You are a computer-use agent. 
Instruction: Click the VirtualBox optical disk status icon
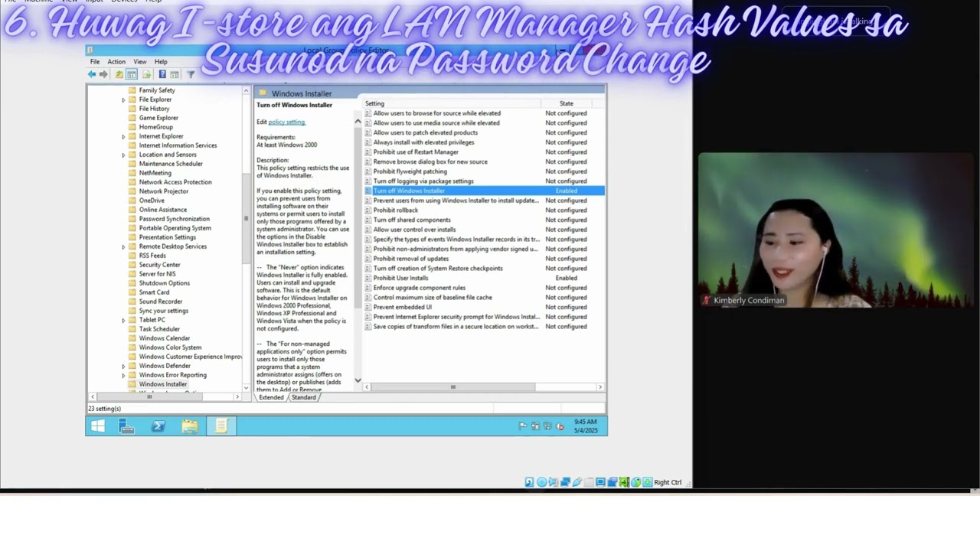[541, 482]
